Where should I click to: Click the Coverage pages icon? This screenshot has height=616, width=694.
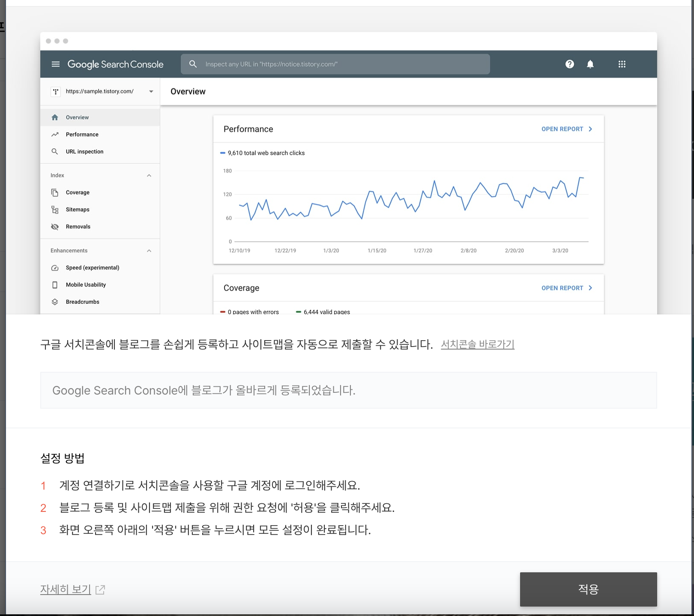click(55, 192)
